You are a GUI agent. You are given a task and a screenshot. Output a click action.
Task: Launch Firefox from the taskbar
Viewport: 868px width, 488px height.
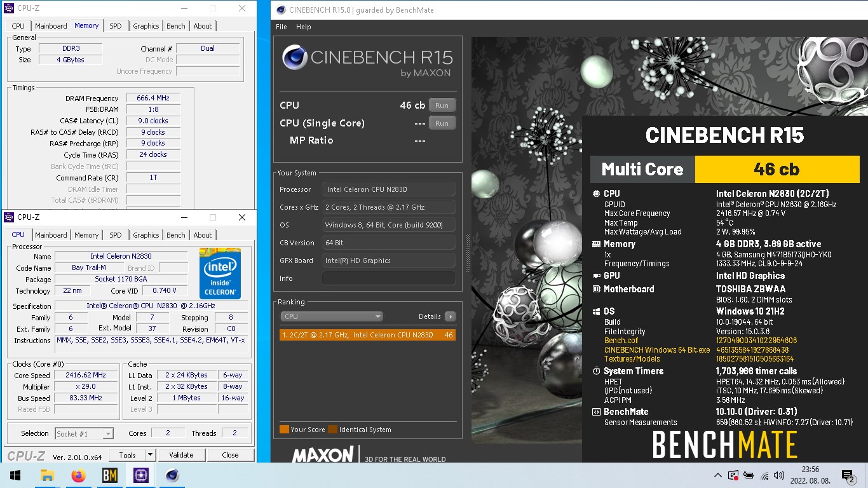click(78, 475)
